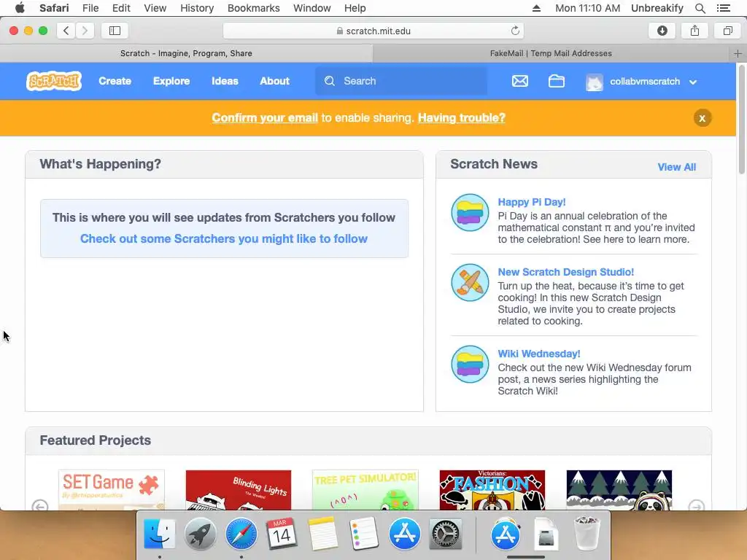This screenshot has width=747, height=560.
Task: Go forward with Safari's forward arrow
Action: click(85, 31)
